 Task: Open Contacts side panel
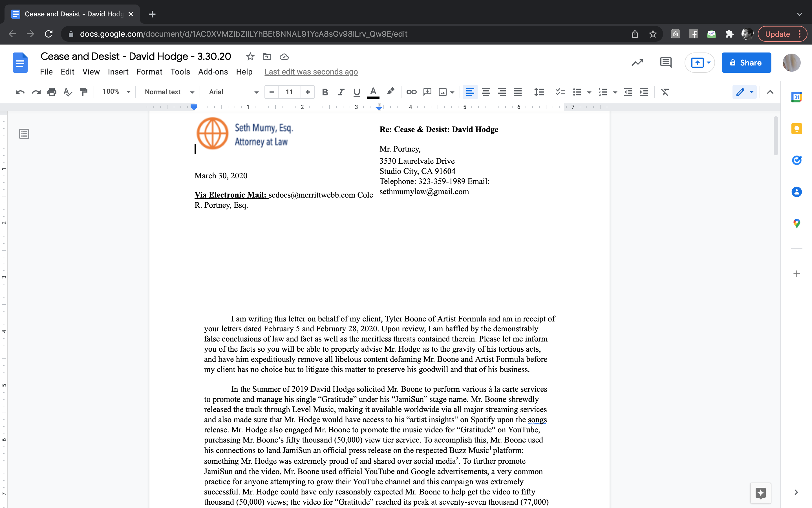coord(796,192)
